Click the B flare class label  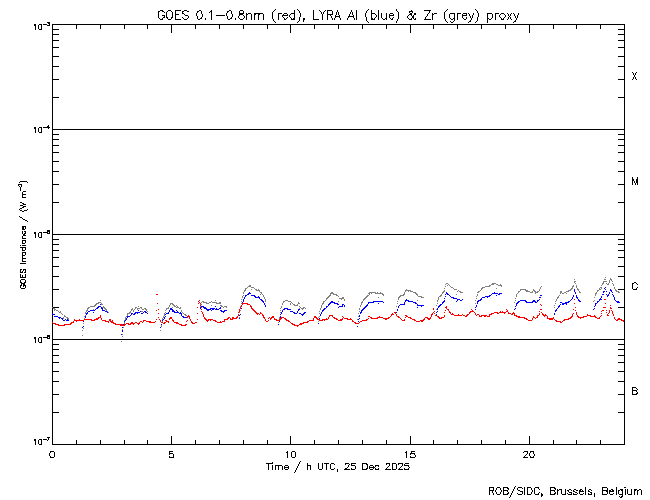click(x=634, y=391)
